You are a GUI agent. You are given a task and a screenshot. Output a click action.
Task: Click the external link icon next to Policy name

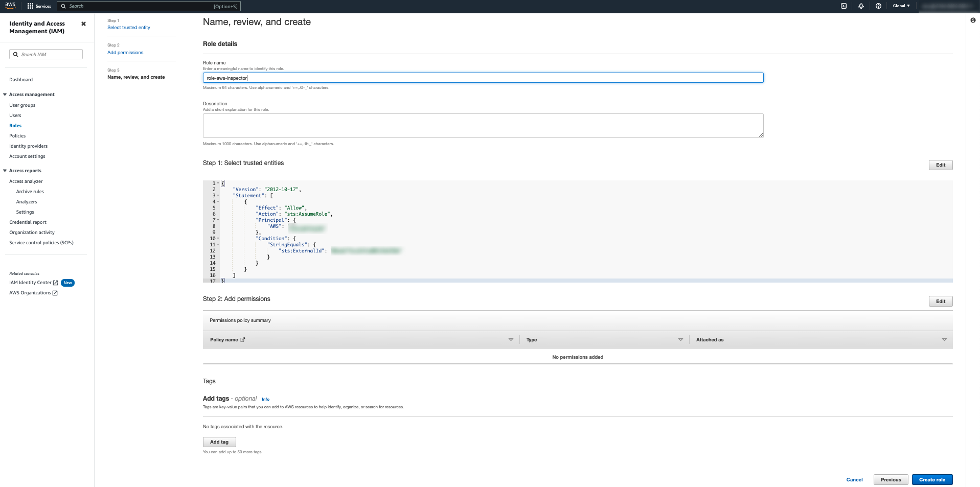(x=242, y=339)
